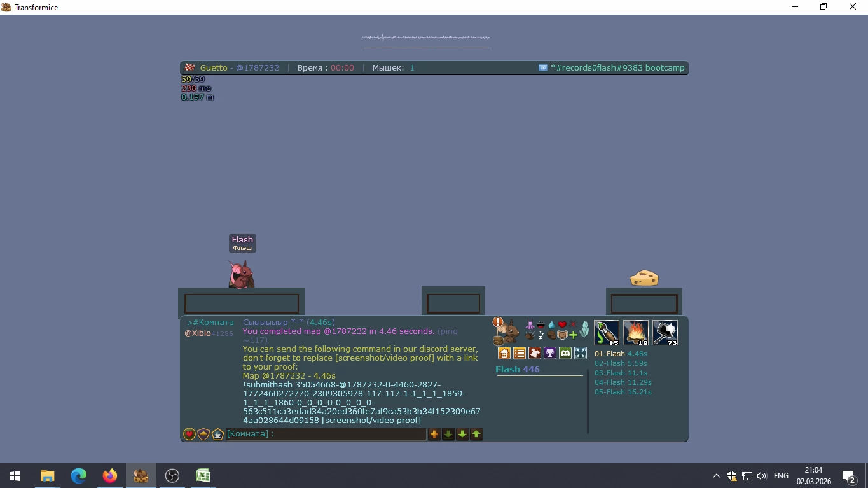Select leaderboard entry 02-Flash 5.59s
The image size is (868, 488).
621,363
